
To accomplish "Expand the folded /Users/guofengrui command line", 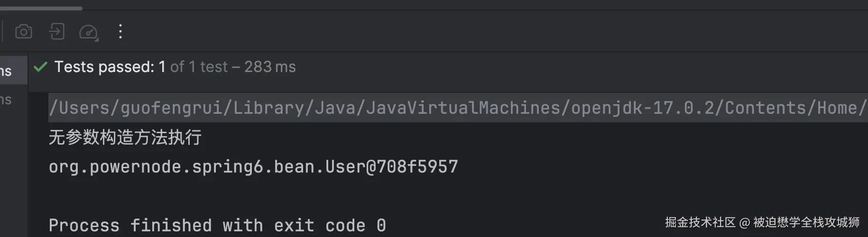I will click(x=458, y=108).
